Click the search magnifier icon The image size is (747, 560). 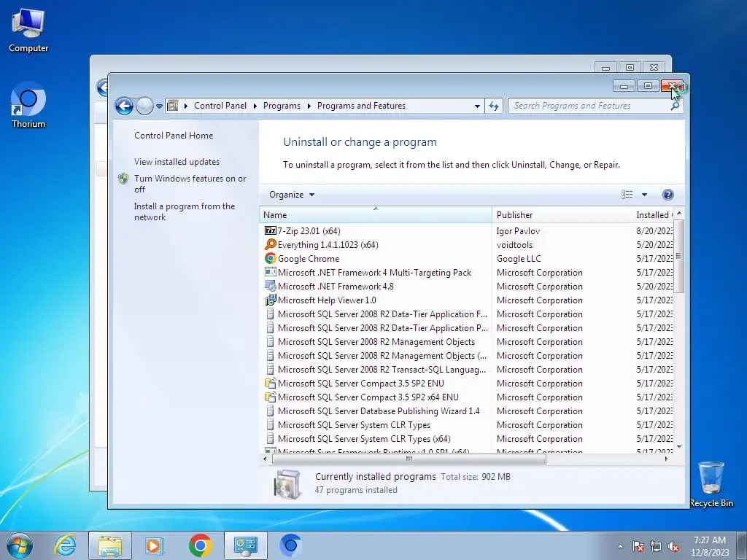(675, 106)
